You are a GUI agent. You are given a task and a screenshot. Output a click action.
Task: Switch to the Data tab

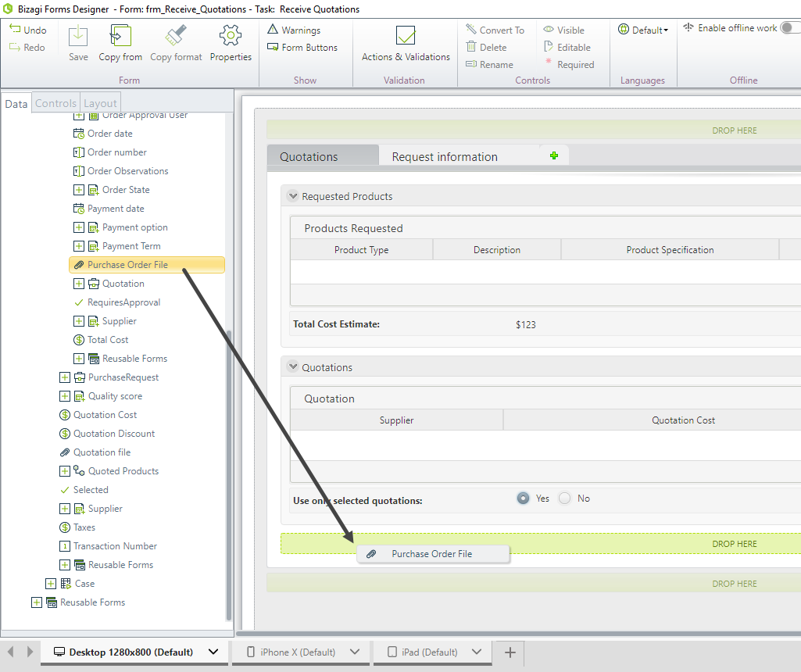tap(16, 104)
